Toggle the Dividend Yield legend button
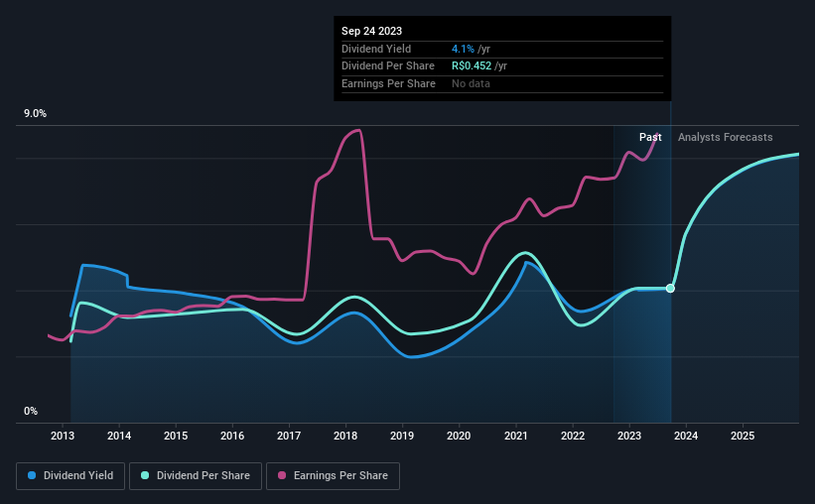This screenshot has height=504, width=815. click(x=70, y=476)
